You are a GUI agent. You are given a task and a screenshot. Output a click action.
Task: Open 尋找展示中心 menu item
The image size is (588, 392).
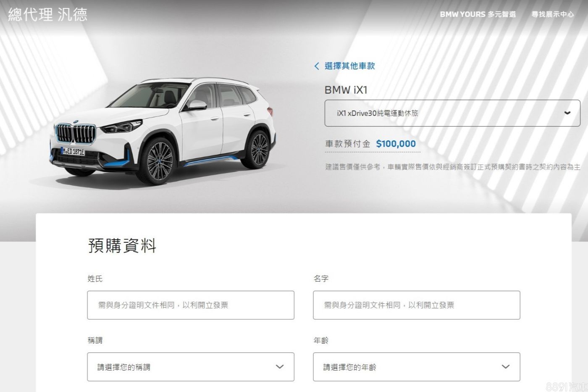pyautogui.click(x=553, y=14)
